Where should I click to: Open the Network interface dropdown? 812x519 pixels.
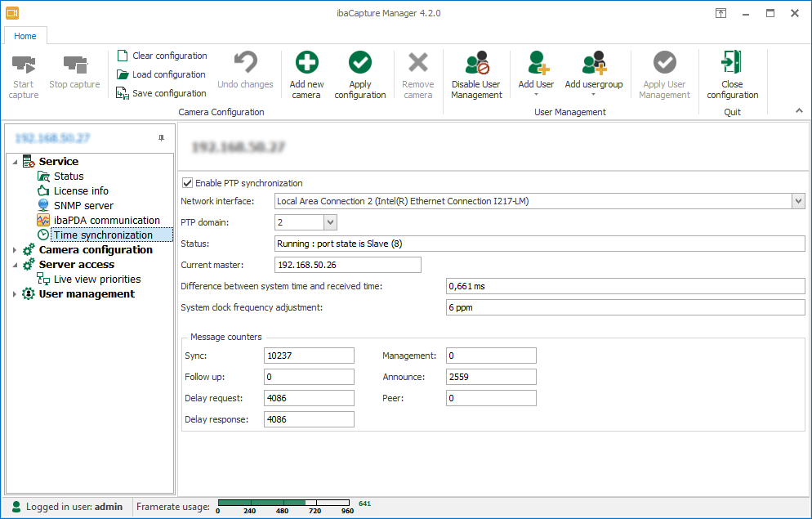point(798,201)
